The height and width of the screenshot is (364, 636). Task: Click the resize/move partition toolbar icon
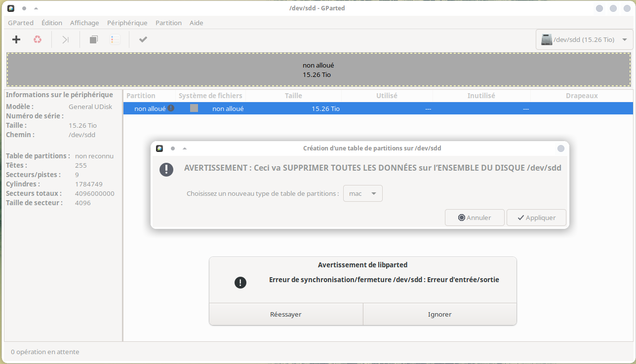66,39
